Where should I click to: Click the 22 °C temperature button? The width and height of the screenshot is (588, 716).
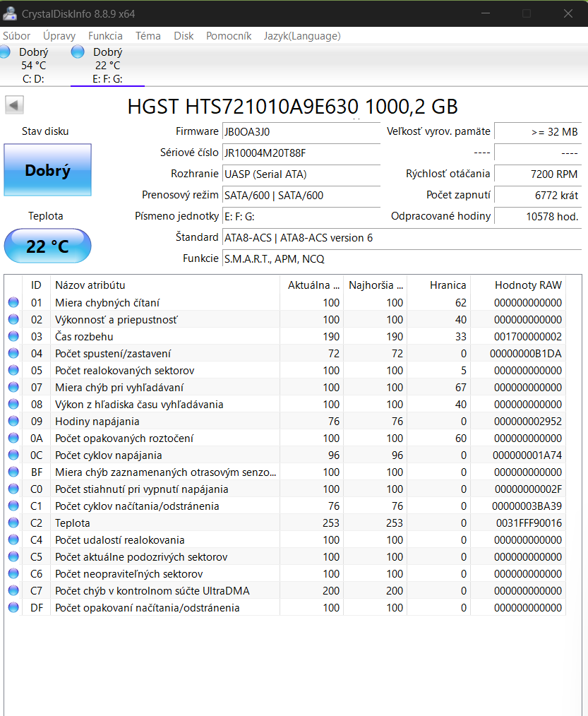(47, 246)
